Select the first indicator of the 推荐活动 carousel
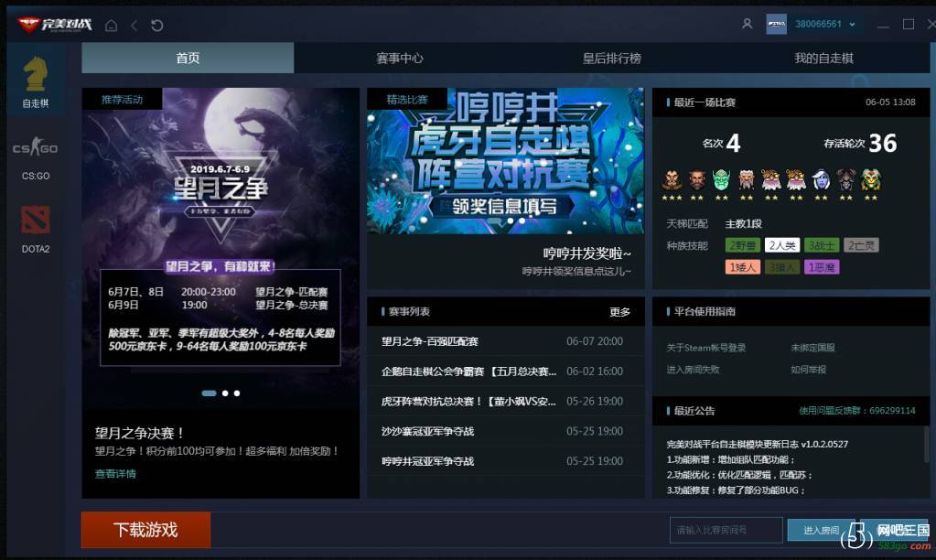 point(209,393)
